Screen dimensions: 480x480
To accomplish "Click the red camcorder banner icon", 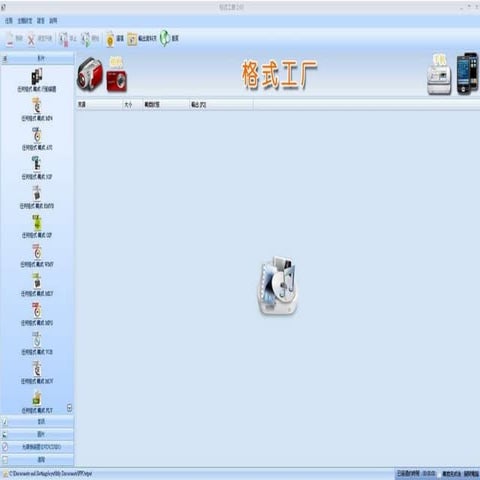I will (x=90, y=74).
